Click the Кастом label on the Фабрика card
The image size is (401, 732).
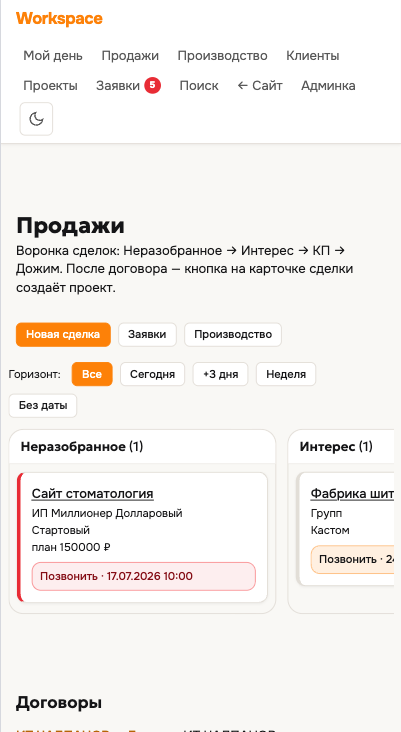pyautogui.click(x=330, y=530)
